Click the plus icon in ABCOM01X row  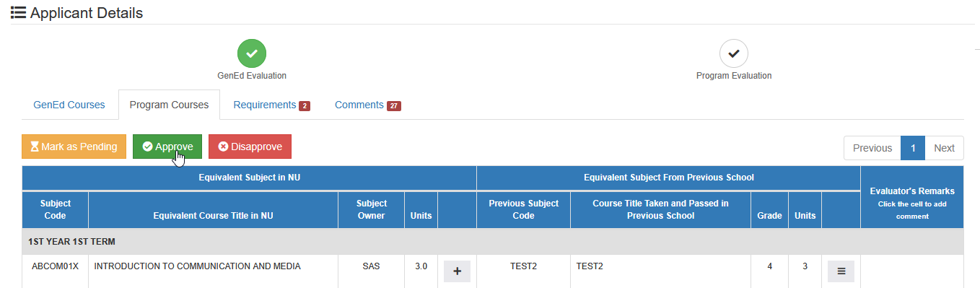click(457, 271)
